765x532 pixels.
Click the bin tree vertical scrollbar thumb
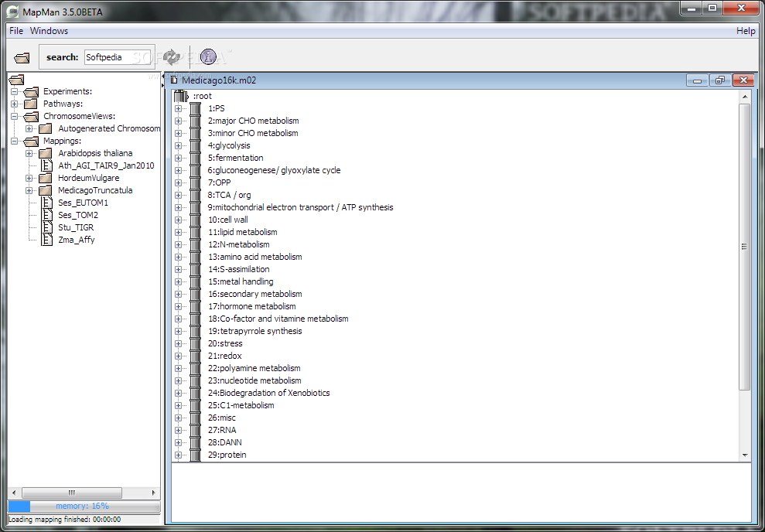coord(745,247)
